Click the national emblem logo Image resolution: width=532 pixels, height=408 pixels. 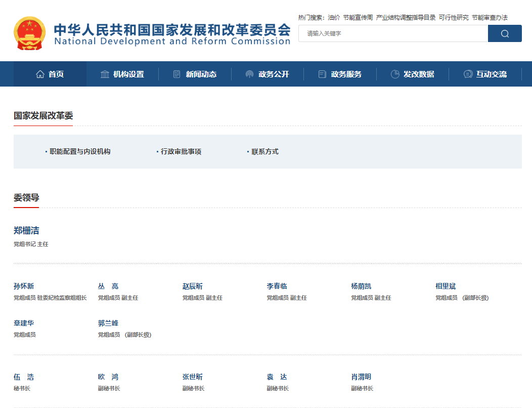[x=29, y=33]
